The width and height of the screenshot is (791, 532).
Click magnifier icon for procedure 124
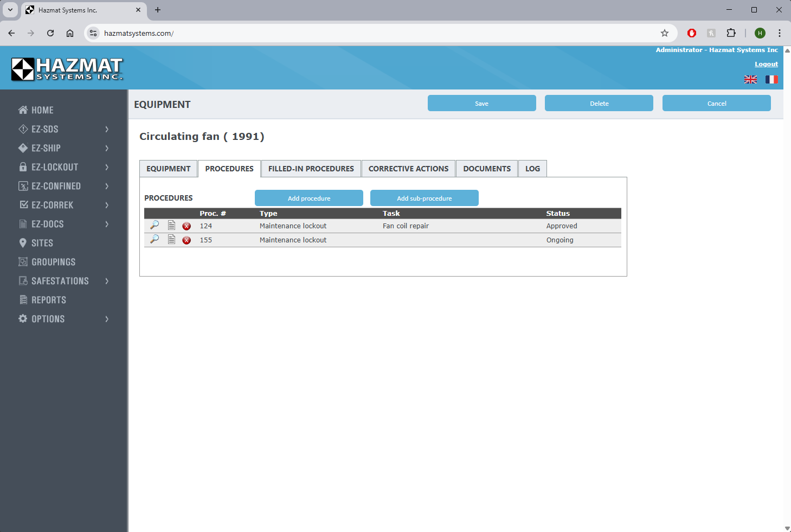[155, 225]
